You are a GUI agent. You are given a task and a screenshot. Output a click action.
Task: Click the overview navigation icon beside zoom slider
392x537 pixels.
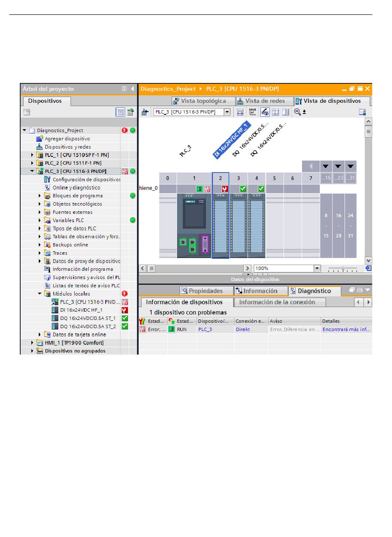tap(368, 268)
